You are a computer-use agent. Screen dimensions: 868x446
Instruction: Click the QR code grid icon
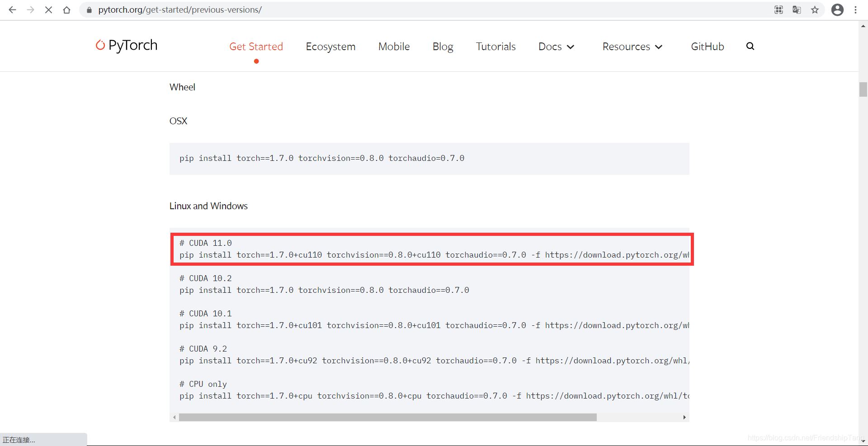tap(778, 10)
